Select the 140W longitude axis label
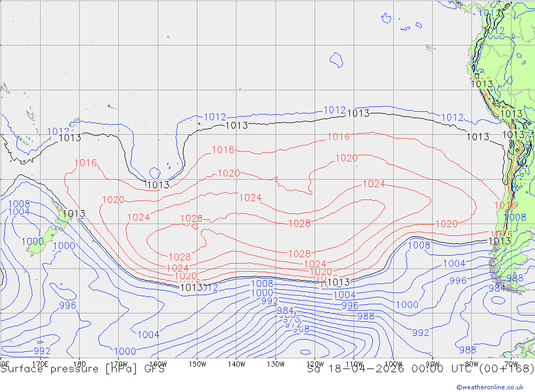Viewport: 535px width, 392px height. (x=236, y=364)
